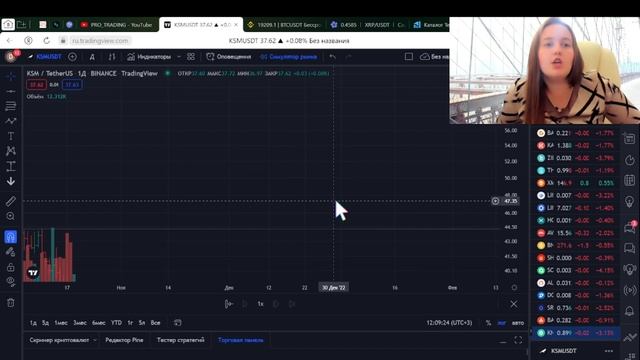Toggle stay in drawing mode
Image resolution: width=640 pixels, height=360 pixels.
[11, 252]
